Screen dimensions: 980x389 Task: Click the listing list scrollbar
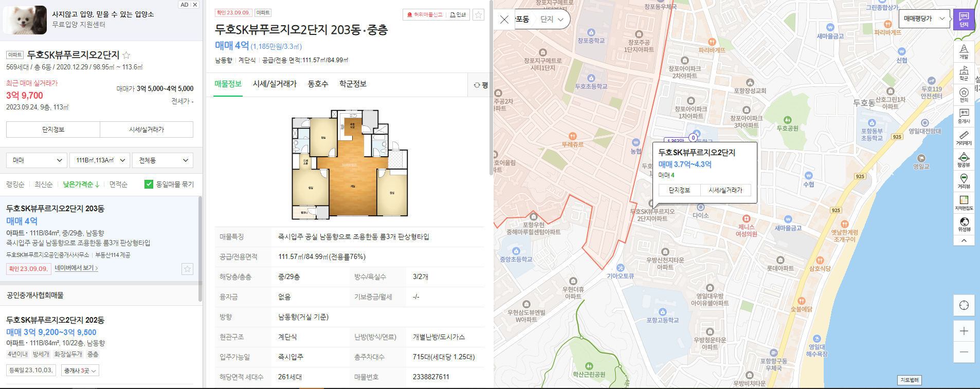(200, 249)
